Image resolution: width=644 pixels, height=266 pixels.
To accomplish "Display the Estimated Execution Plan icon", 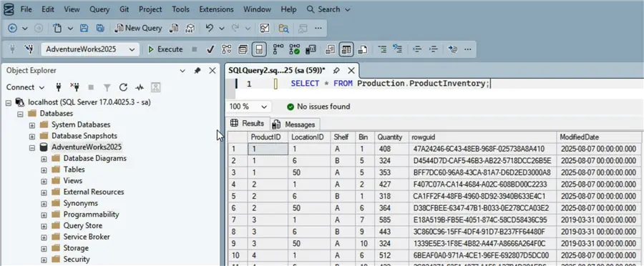I will [226, 49].
